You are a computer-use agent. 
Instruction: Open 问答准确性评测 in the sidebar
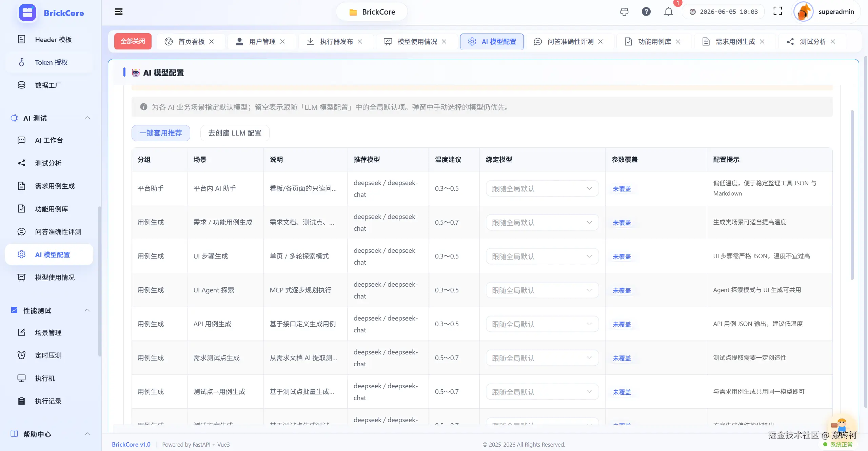[x=49, y=232]
